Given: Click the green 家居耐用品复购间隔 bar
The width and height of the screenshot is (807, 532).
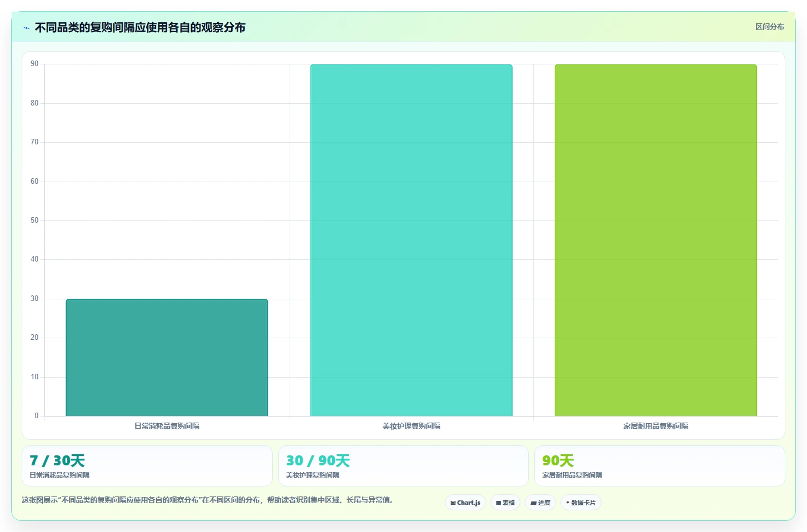Looking at the screenshot, I should coord(655,240).
